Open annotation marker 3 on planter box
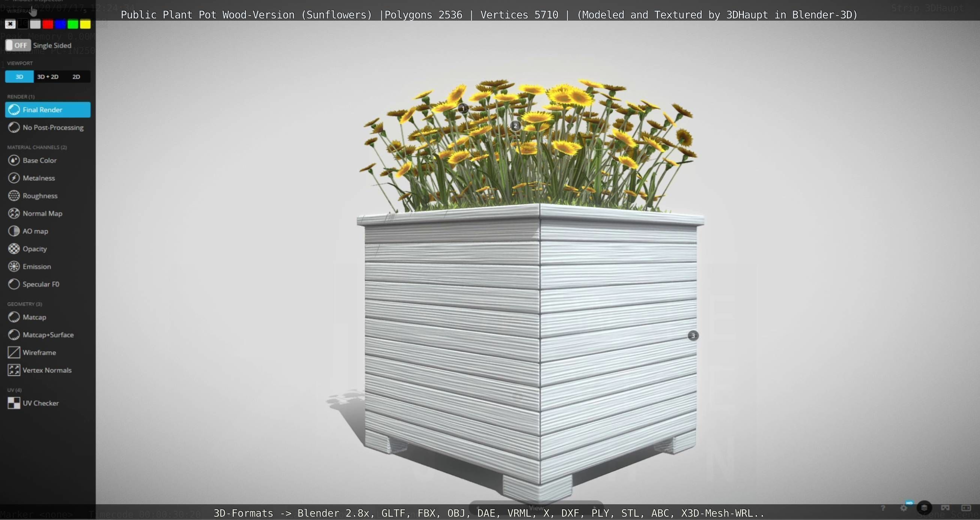This screenshot has width=980, height=520. (x=693, y=336)
